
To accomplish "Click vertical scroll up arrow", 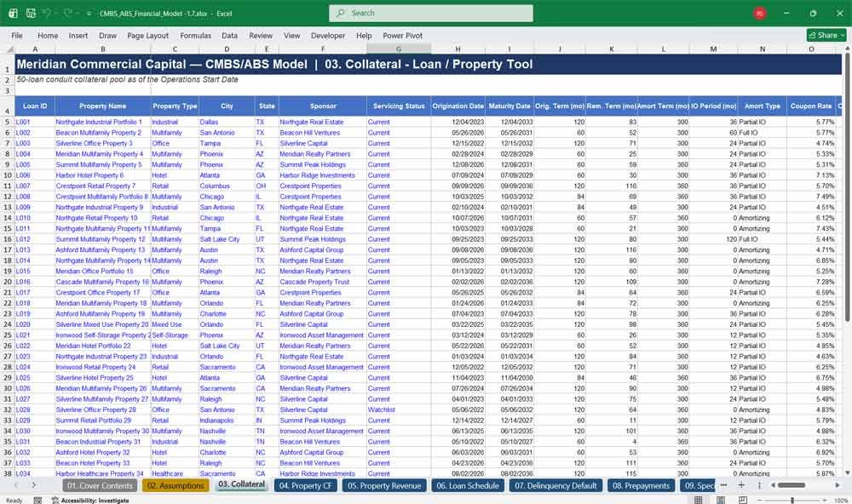I will pos(847,49).
